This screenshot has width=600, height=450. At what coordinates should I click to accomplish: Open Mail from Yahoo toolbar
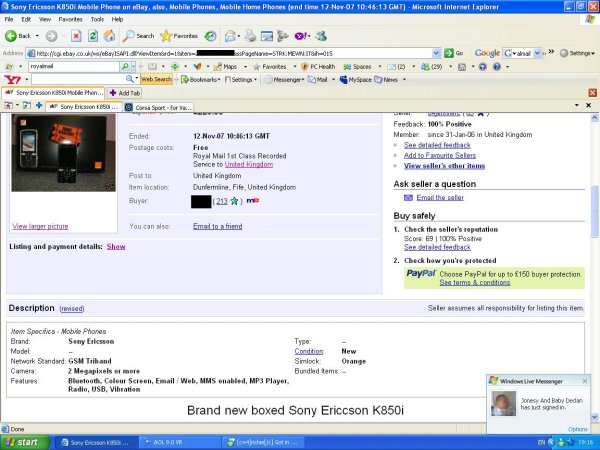pos(321,79)
